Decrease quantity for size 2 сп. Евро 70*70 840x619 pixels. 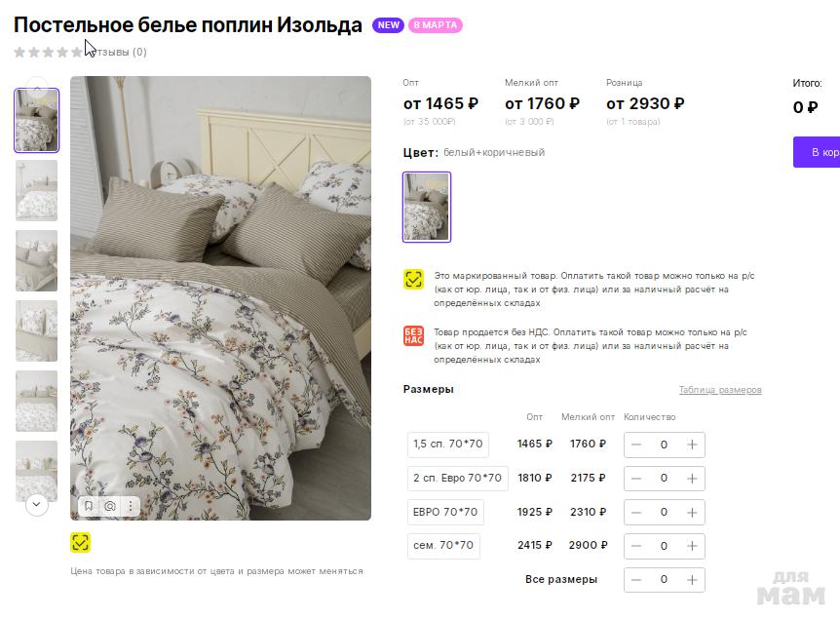pyautogui.click(x=636, y=479)
